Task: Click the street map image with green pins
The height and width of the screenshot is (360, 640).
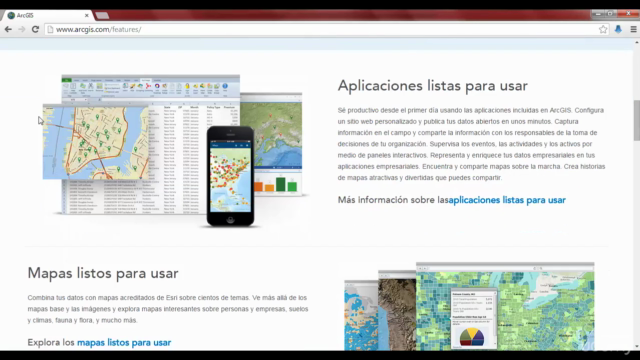Action: (x=96, y=142)
